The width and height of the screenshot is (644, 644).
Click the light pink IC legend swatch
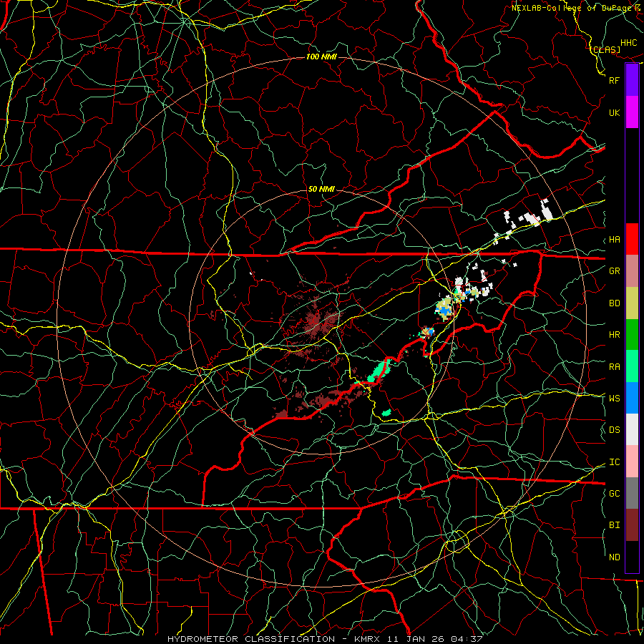(632, 462)
